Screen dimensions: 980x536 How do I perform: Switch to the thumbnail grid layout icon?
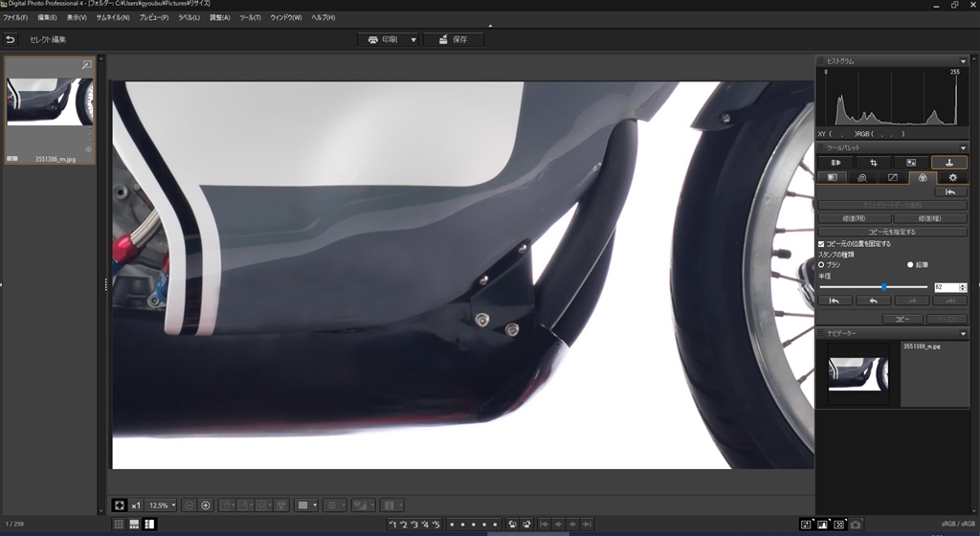coord(119,525)
